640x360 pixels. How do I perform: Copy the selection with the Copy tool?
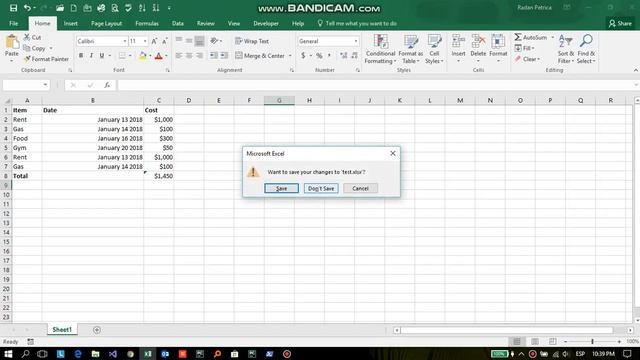coord(34,48)
